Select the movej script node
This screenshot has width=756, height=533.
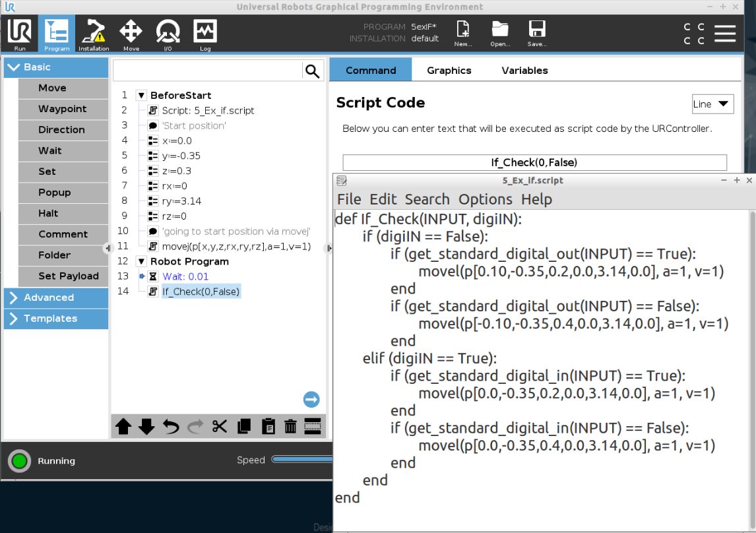[236, 247]
